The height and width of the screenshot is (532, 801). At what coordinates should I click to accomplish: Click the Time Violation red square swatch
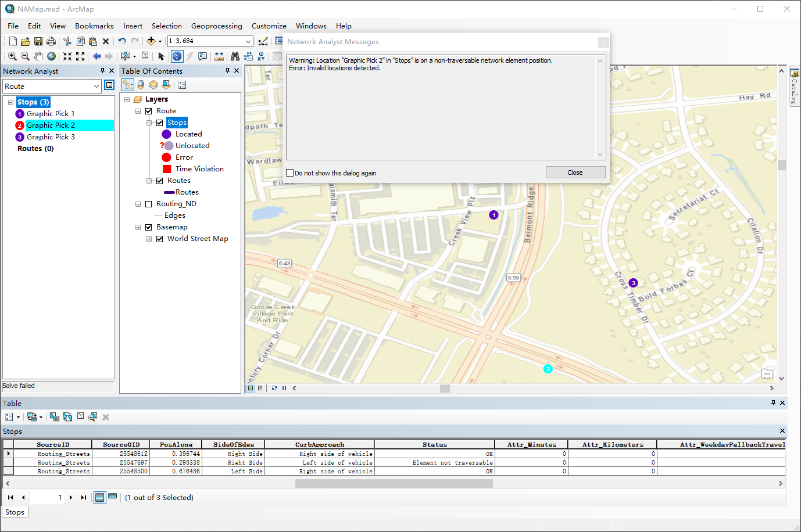click(x=167, y=169)
